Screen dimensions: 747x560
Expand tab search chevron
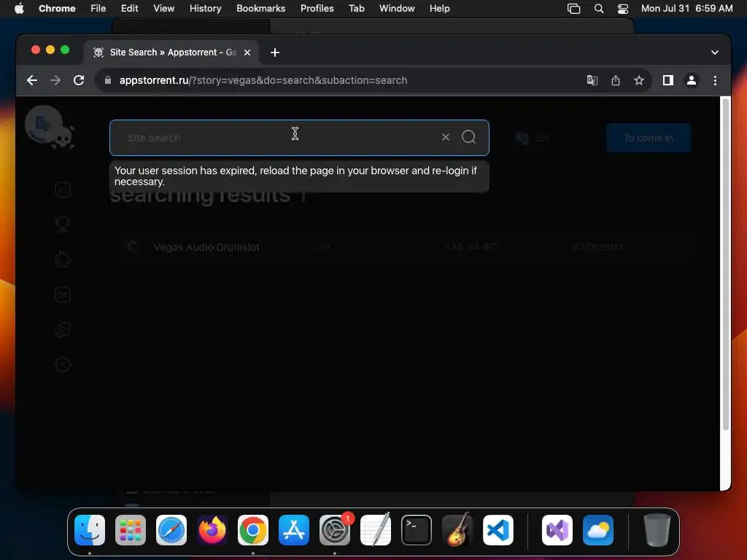point(715,52)
